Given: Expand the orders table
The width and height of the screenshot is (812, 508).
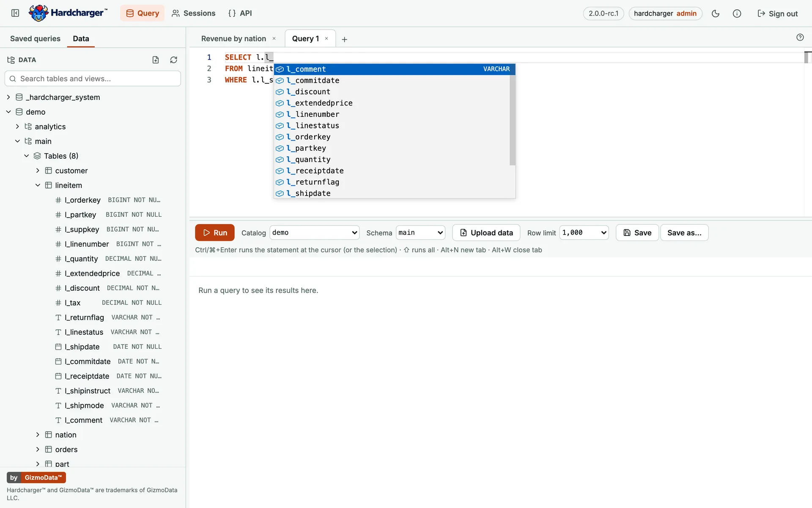Looking at the screenshot, I should click(38, 450).
